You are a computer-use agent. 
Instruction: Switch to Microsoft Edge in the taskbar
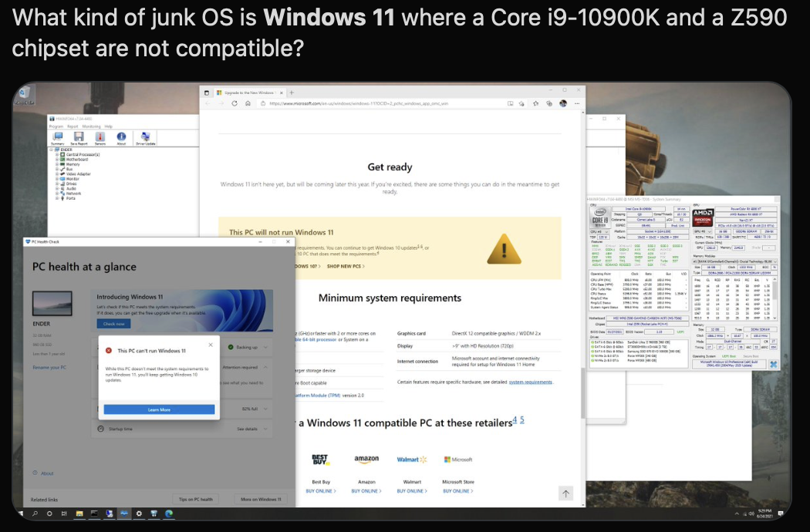(x=168, y=513)
